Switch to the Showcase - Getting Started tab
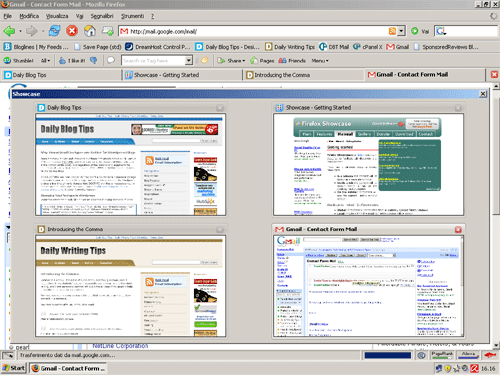Screen dimensions: 500x375 point(183,75)
